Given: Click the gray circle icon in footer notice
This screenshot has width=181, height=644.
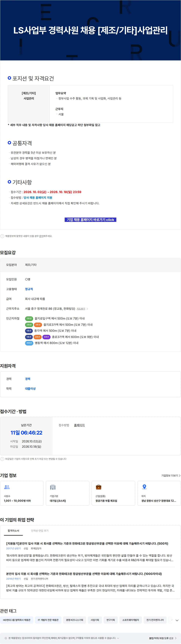Looking at the screenshot, I should (x=6, y=638).
